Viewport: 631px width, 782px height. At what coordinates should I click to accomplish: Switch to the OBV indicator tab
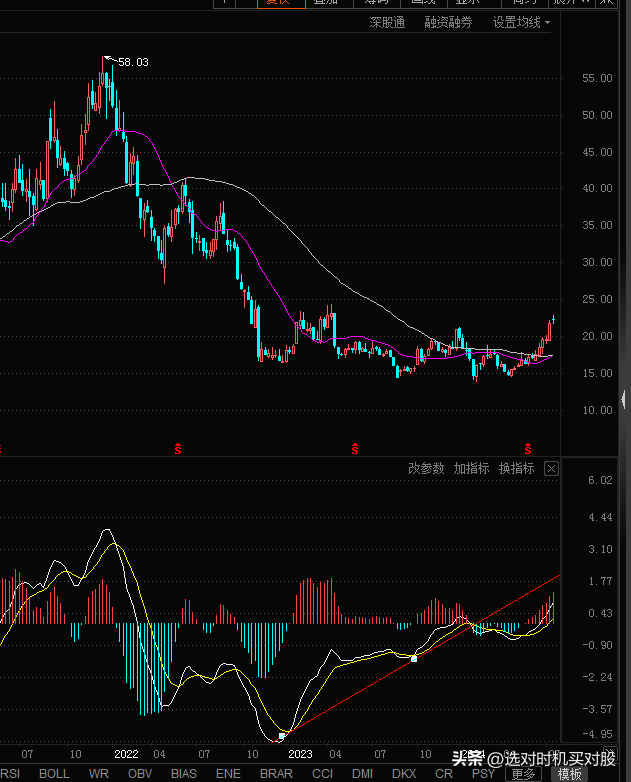(x=140, y=774)
